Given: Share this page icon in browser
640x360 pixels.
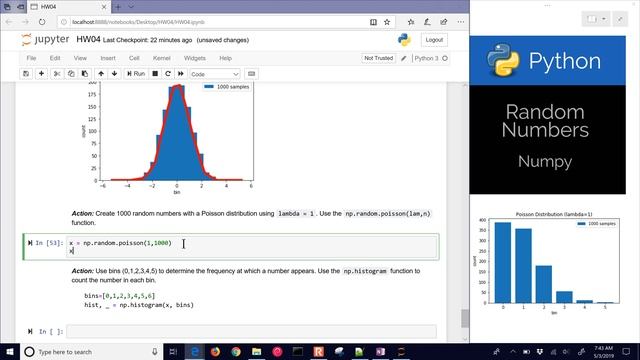Looking at the screenshot, I should click(444, 22).
